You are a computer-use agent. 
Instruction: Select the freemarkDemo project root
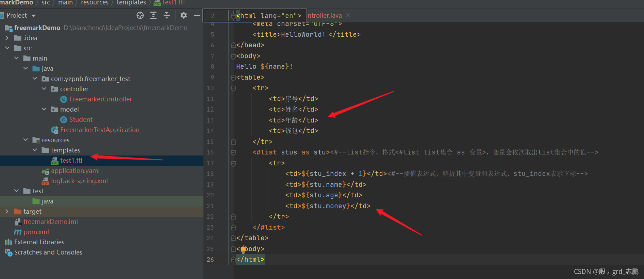[37, 28]
